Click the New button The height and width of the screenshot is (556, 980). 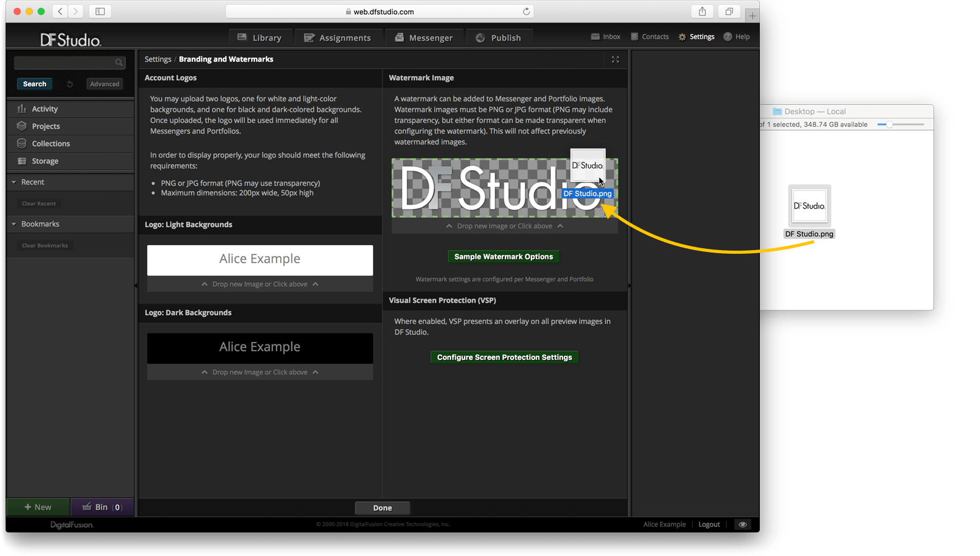tap(38, 507)
